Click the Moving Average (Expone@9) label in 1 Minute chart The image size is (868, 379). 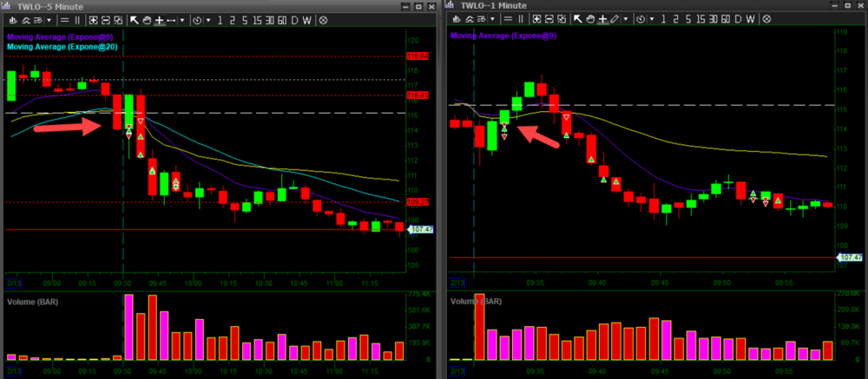tap(503, 36)
